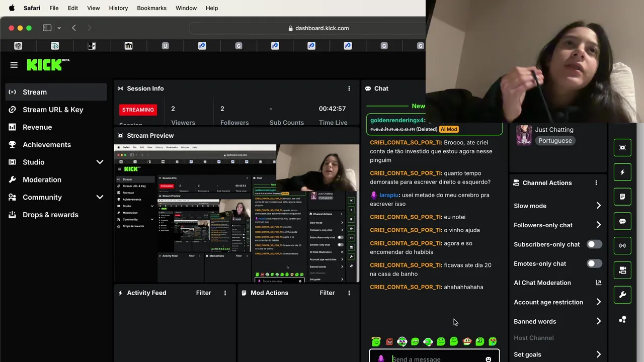Screen dimensions: 644x362
Task: Open the Disney+ pinned tab
Action: point(55,46)
